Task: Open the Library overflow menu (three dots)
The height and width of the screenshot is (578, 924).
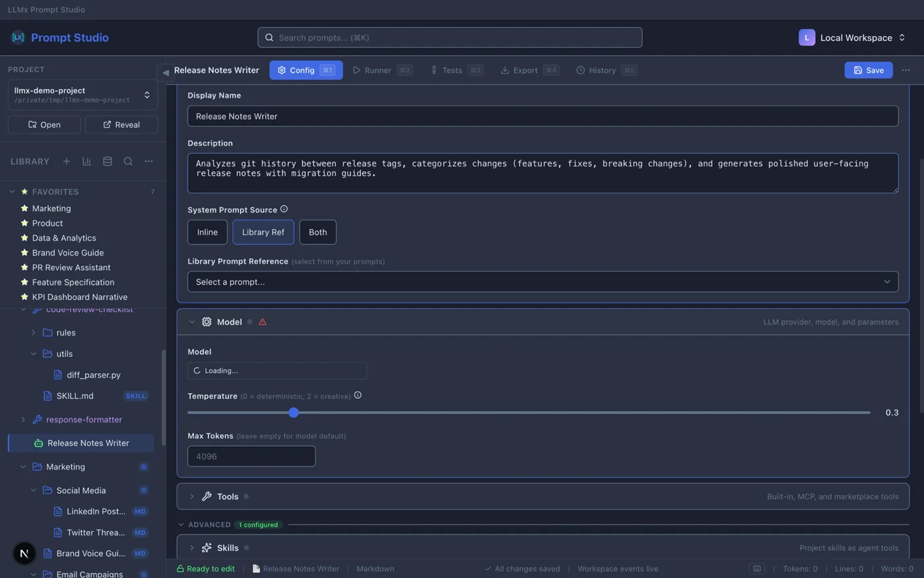Action: [148, 161]
